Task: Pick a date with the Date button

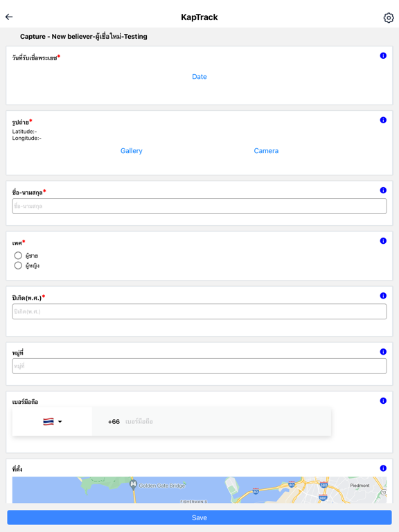Action: click(x=199, y=77)
